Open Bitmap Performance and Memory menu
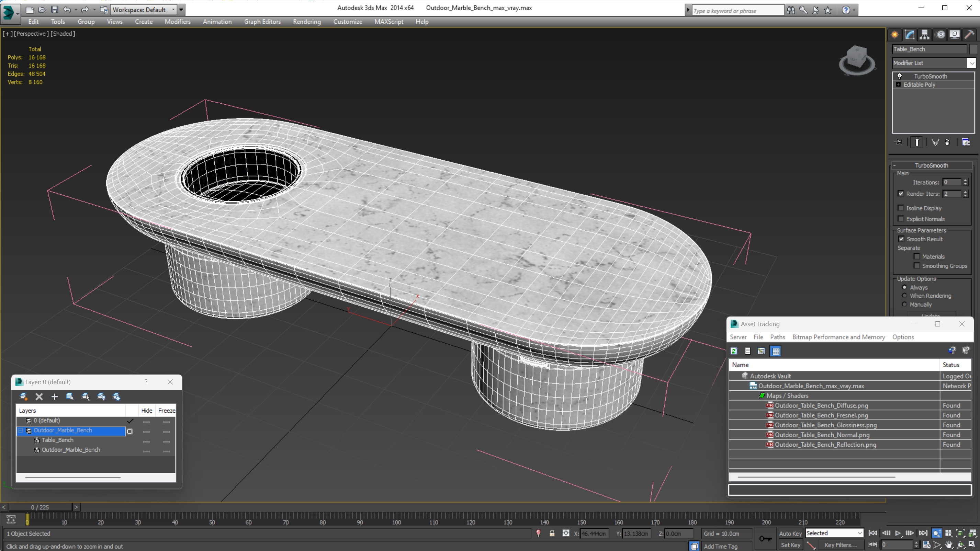This screenshot has height=551, width=980. 838,337
